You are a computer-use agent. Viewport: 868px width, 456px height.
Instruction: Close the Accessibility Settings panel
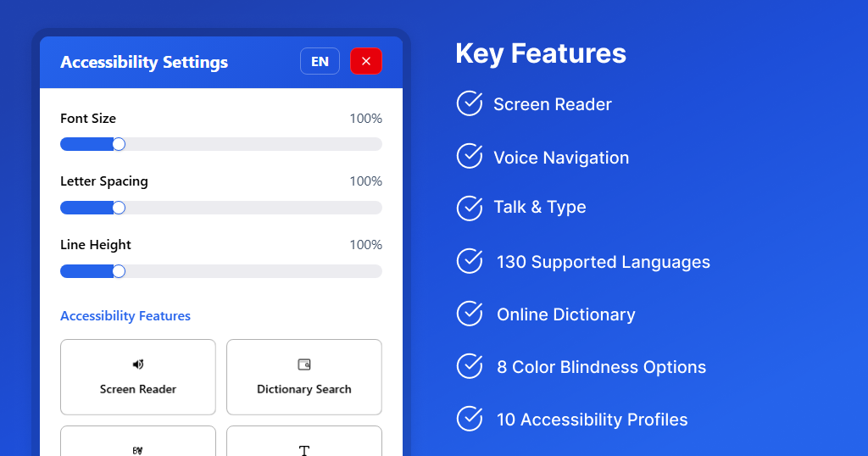point(366,62)
